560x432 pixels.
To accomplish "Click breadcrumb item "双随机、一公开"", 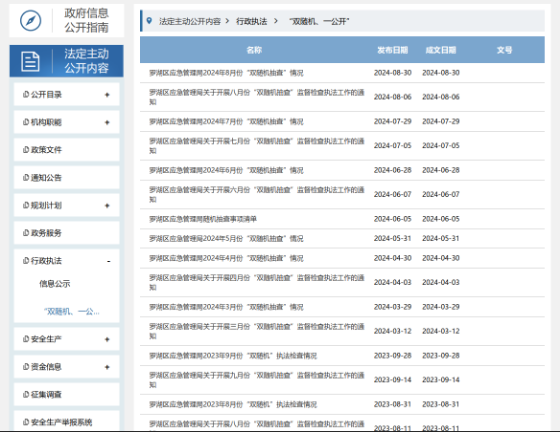I will coord(319,21).
